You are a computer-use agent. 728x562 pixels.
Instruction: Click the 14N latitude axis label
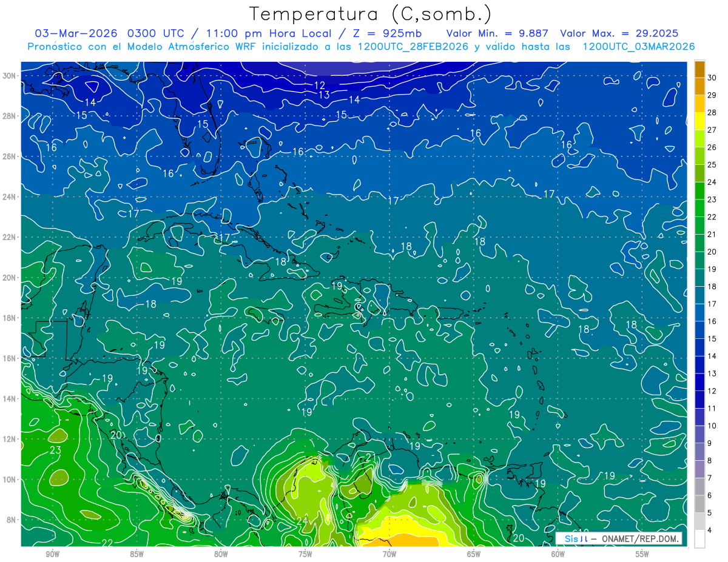(9, 399)
